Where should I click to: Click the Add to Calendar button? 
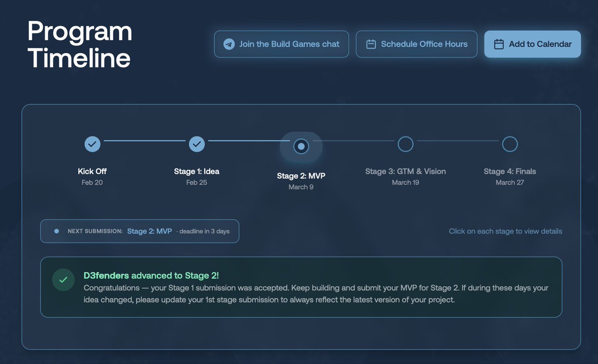[533, 44]
